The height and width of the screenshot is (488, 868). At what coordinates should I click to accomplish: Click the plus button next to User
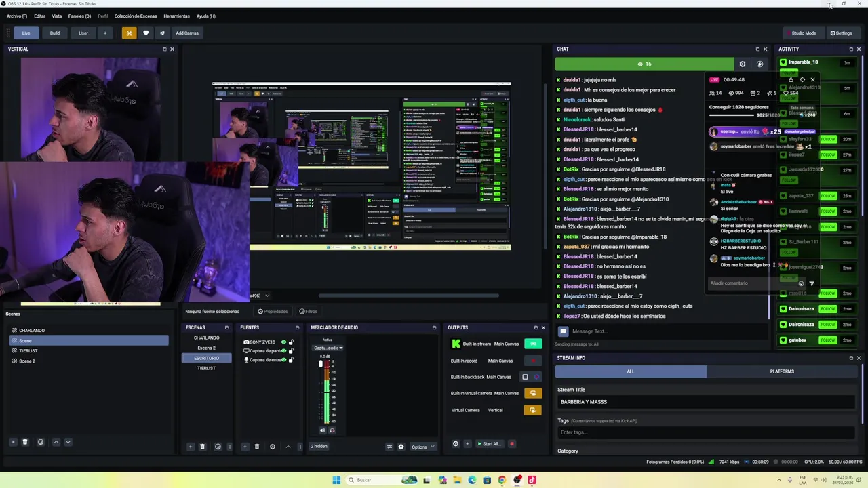pyautogui.click(x=104, y=33)
